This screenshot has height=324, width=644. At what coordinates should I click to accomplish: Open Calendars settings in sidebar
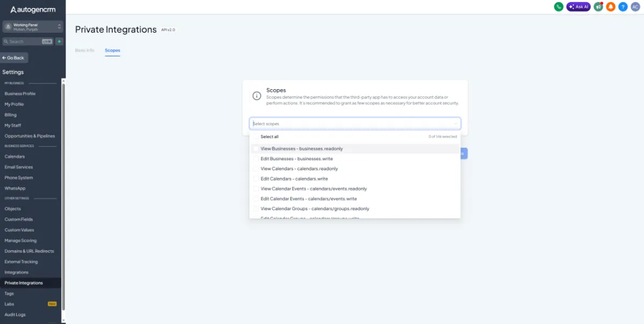14,156
